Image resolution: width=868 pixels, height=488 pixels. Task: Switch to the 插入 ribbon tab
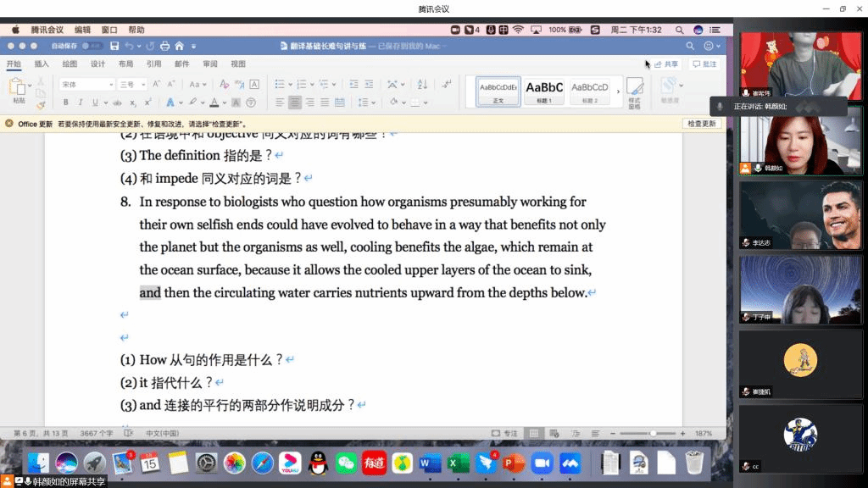coord(42,64)
